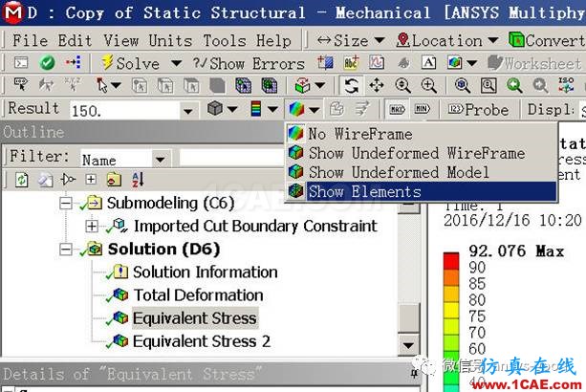Click the Convert button
Viewport: 586px width, 392px height.
[547, 40]
